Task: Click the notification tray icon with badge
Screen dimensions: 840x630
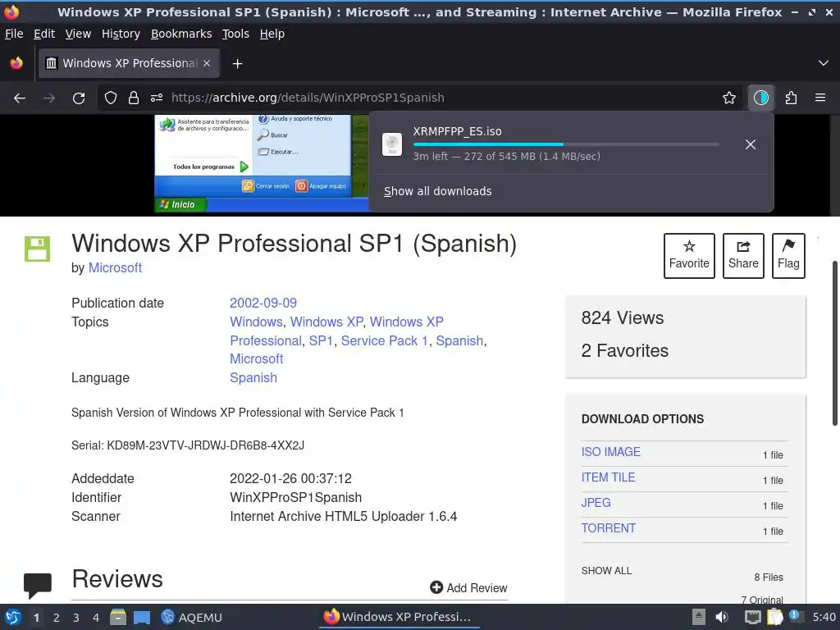Action: point(796,617)
